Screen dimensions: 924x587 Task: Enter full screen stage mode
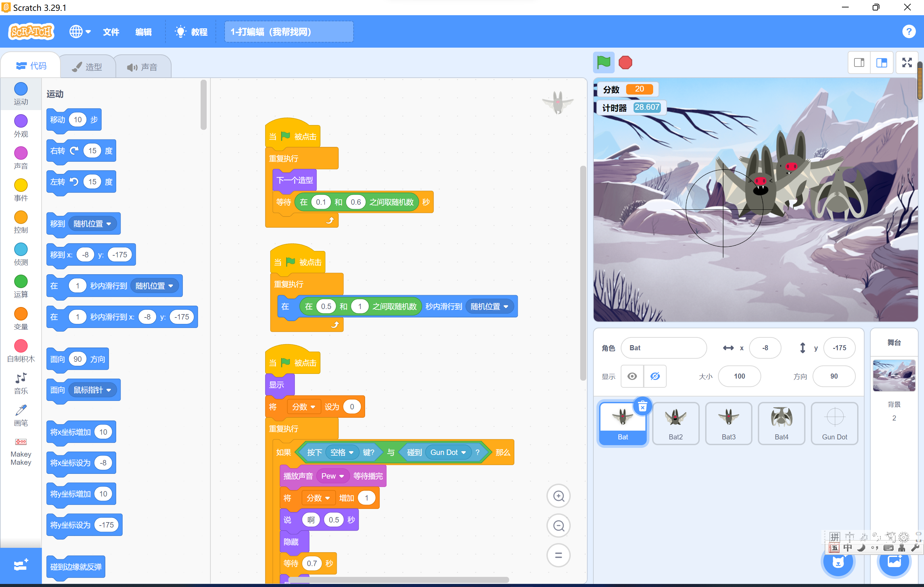tap(907, 62)
